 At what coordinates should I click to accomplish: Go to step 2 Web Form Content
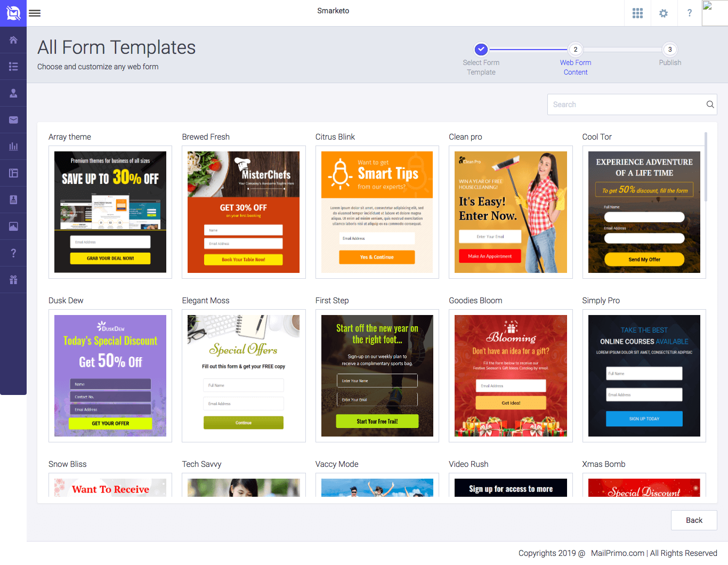pyautogui.click(x=576, y=50)
